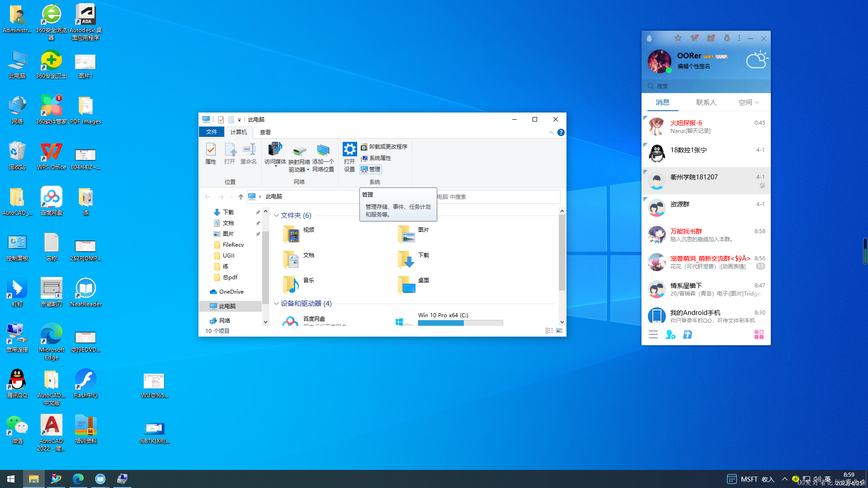Click the Manage (管理) button
868x488 pixels.
click(x=371, y=169)
